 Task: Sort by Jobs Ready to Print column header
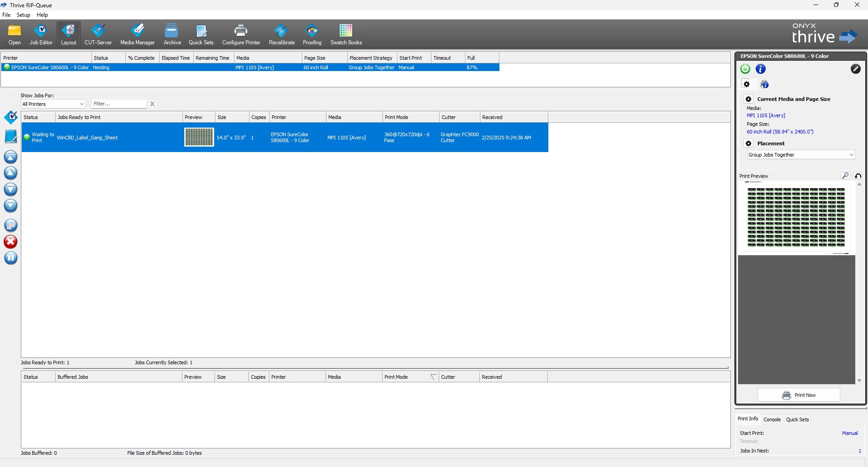tap(119, 117)
